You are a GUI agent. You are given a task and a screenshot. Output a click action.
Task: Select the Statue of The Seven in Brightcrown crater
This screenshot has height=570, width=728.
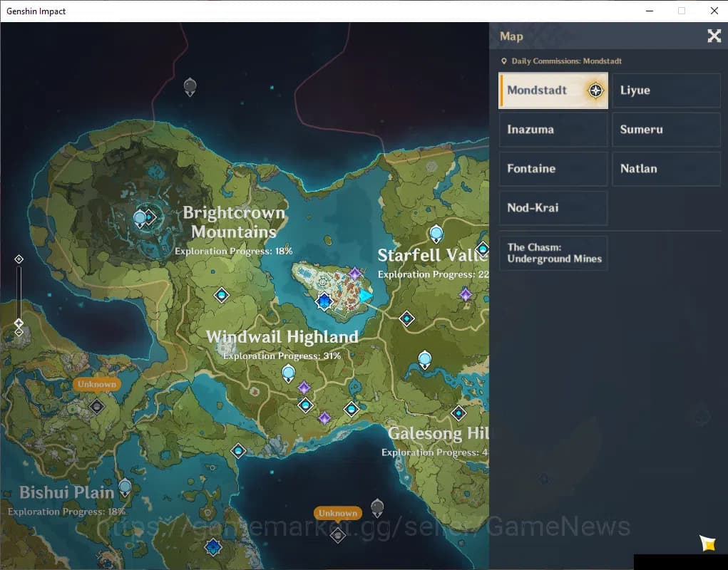coord(139,219)
